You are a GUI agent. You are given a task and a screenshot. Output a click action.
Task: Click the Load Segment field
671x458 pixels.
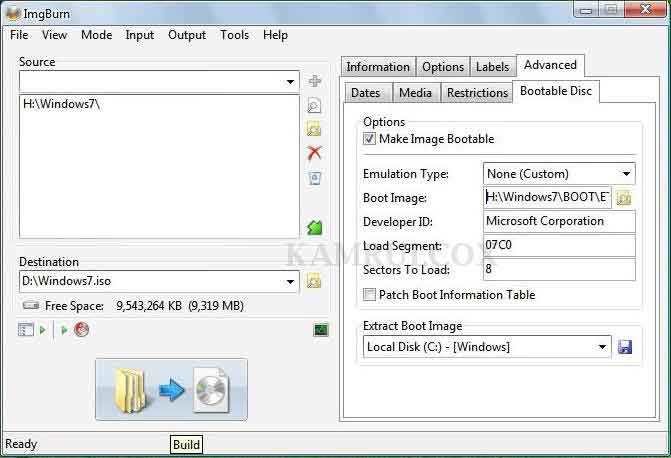coord(559,245)
